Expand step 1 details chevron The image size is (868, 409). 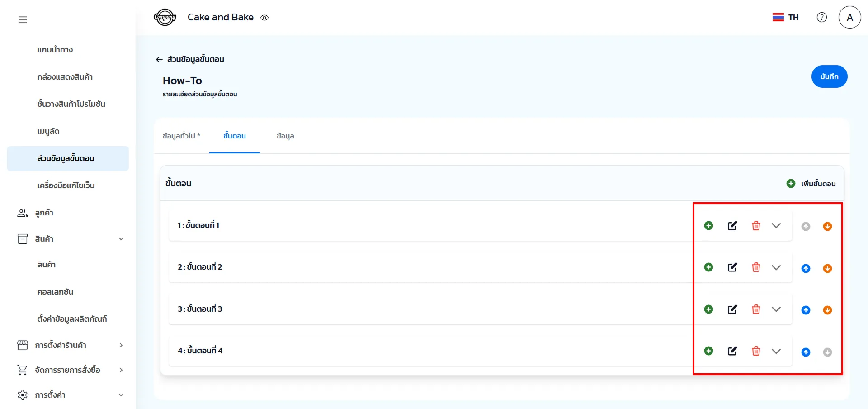click(776, 226)
